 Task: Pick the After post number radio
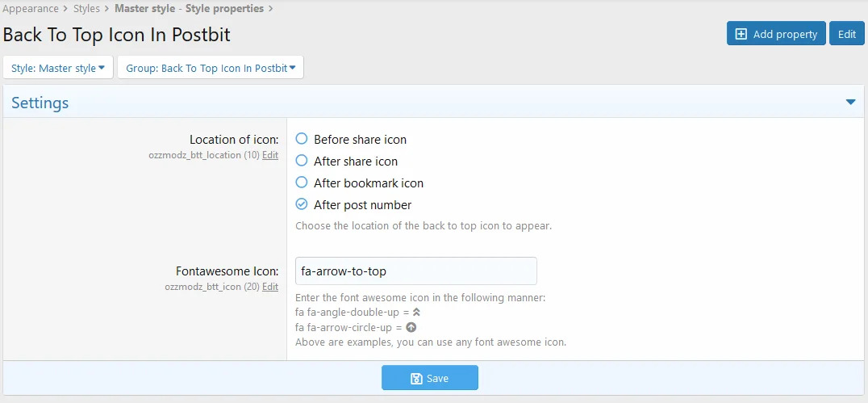pos(302,204)
